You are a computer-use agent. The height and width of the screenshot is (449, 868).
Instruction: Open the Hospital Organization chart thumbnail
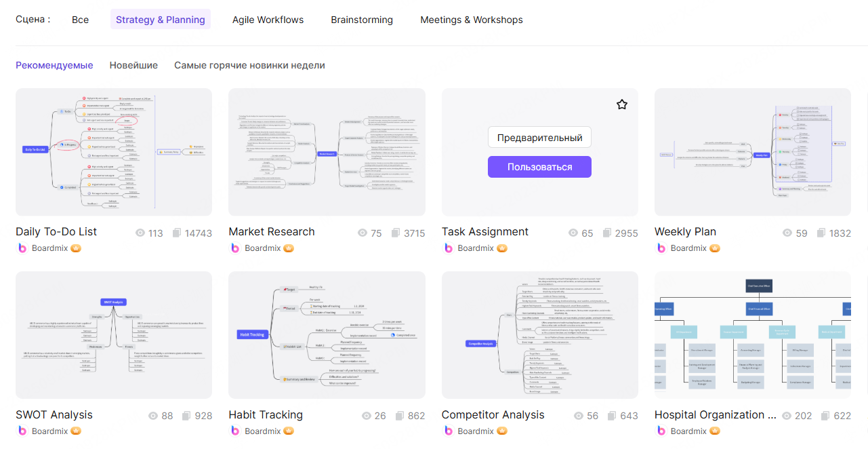click(753, 335)
